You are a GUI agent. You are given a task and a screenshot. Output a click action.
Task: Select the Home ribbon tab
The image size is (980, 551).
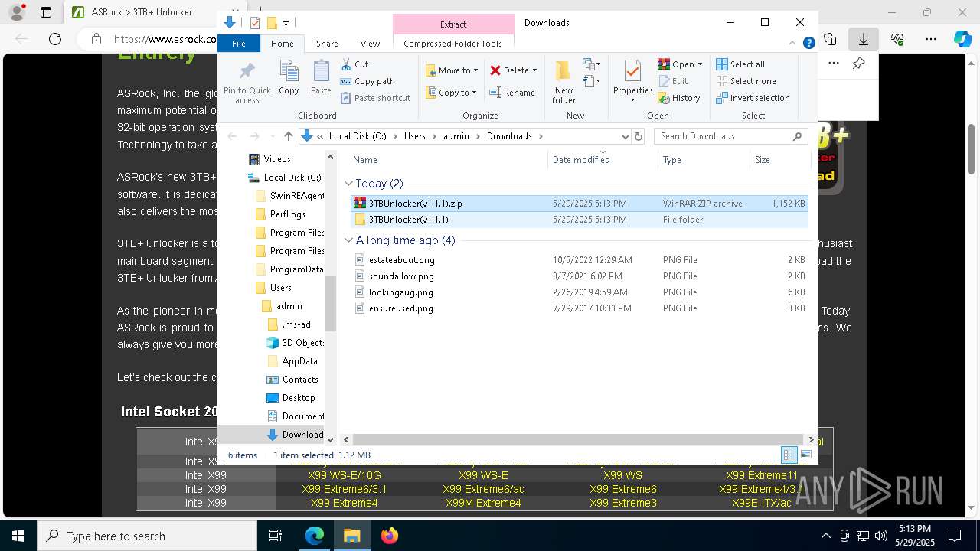(x=282, y=44)
